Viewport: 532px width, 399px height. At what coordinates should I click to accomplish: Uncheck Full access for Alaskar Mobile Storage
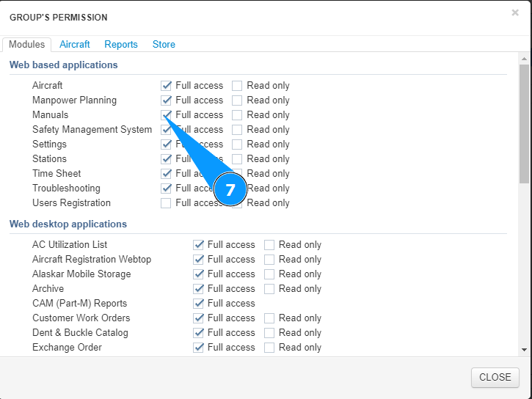[198, 274]
